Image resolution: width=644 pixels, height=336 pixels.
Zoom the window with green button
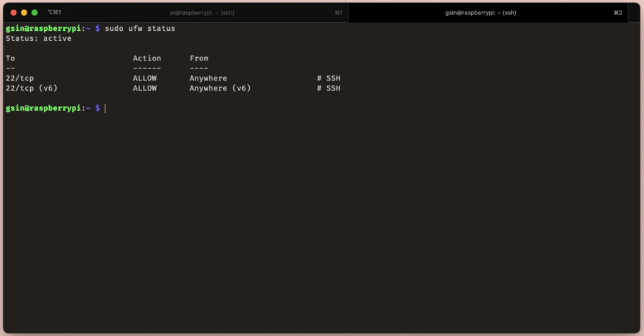click(35, 13)
